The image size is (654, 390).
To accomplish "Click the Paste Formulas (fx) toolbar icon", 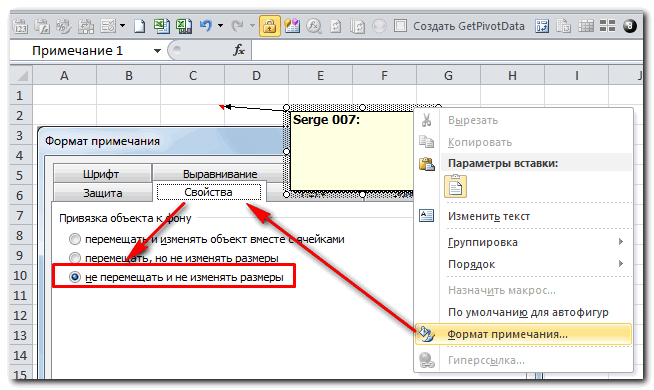I will click(42, 26).
